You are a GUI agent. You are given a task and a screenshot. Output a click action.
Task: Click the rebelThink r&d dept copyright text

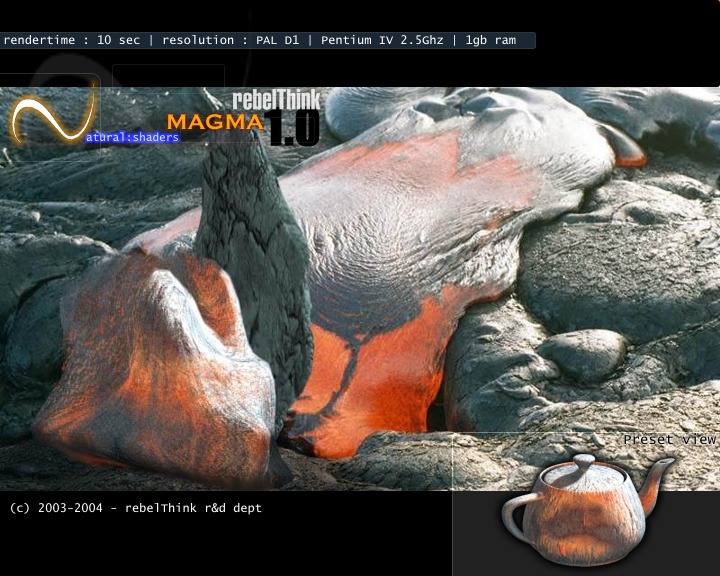[x=135, y=508]
